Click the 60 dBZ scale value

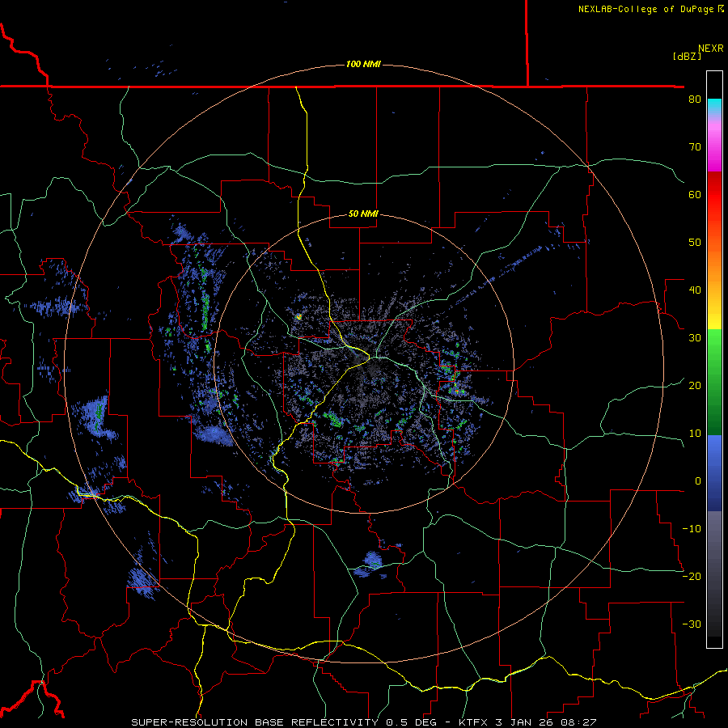pyautogui.click(x=695, y=194)
